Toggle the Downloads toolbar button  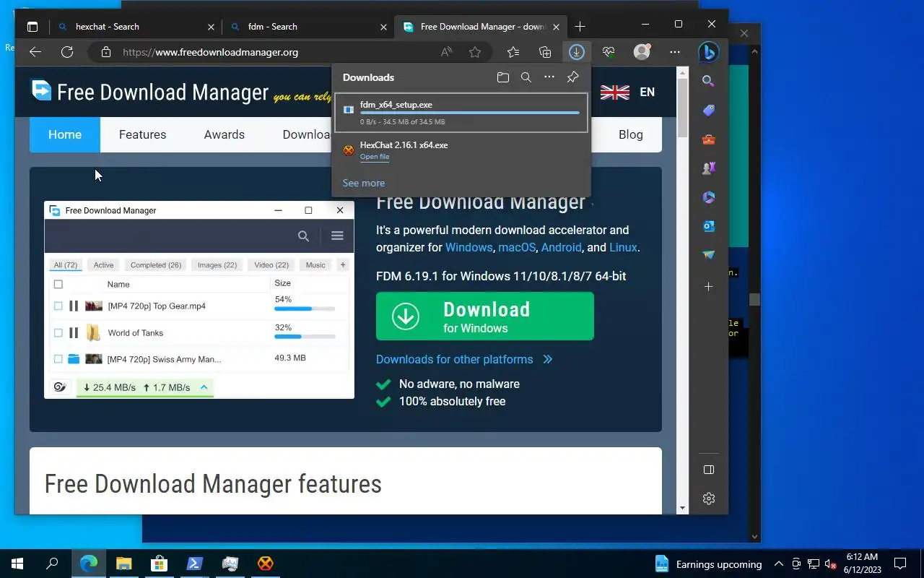[x=576, y=52]
